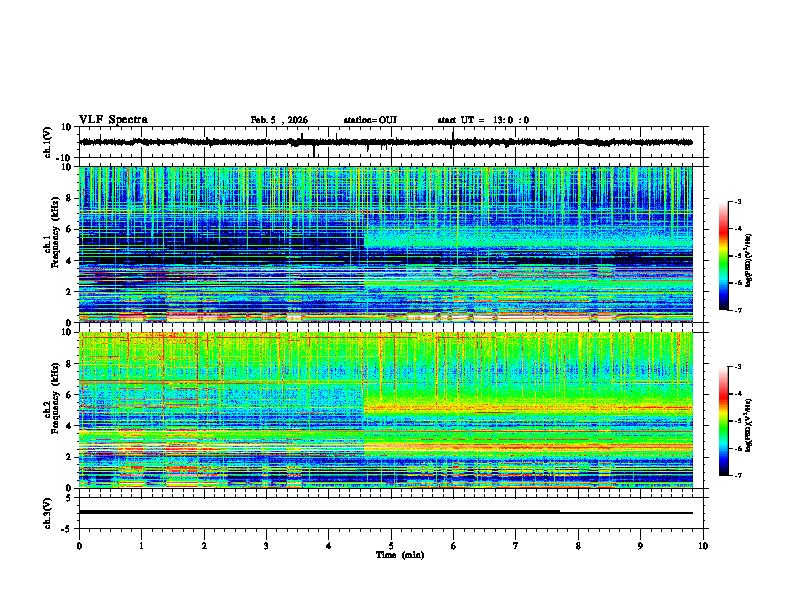The width and height of the screenshot is (792, 612).
Task: Click time-axis tick label "0"
Action: click(79, 546)
